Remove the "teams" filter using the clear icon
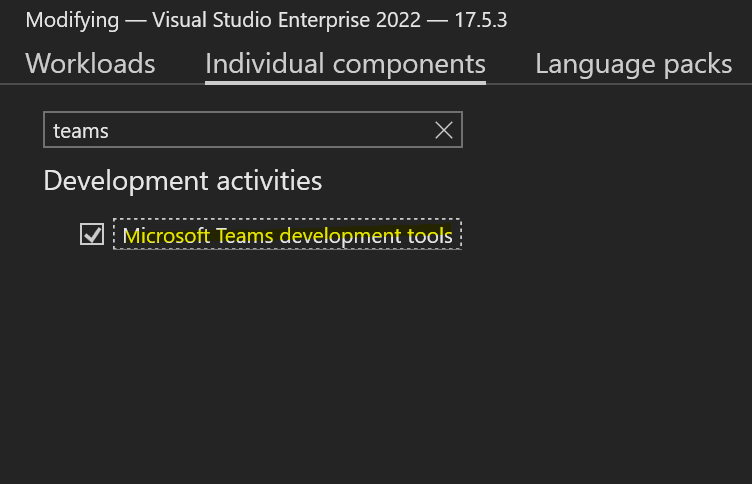 tap(444, 130)
